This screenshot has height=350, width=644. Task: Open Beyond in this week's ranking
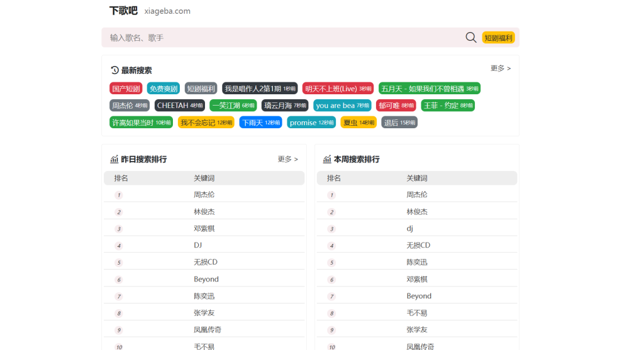point(419,296)
